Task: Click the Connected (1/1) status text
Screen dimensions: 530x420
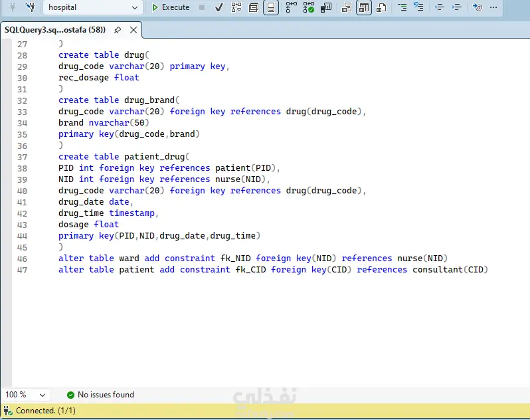Action: point(46,411)
